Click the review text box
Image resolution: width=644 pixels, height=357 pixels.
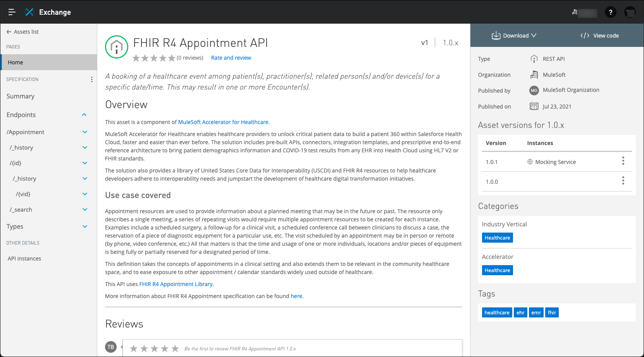(x=292, y=348)
